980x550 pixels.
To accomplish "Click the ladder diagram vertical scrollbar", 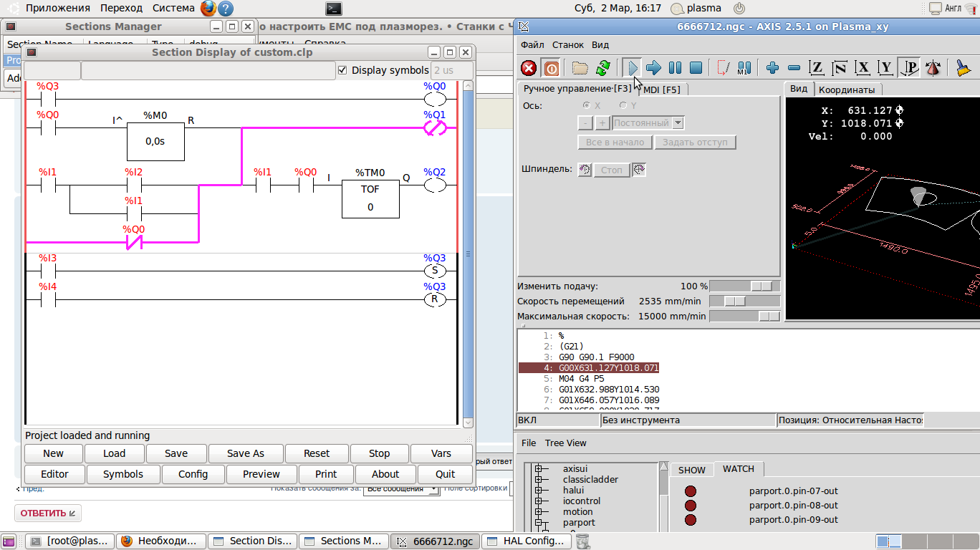I will pyautogui.click(x=468, y=254).
